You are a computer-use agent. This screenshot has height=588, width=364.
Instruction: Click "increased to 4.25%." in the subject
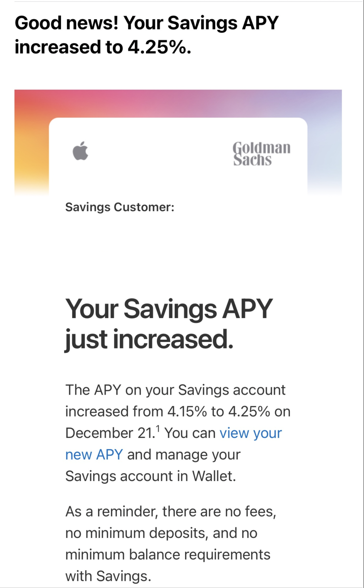[103, 47]
